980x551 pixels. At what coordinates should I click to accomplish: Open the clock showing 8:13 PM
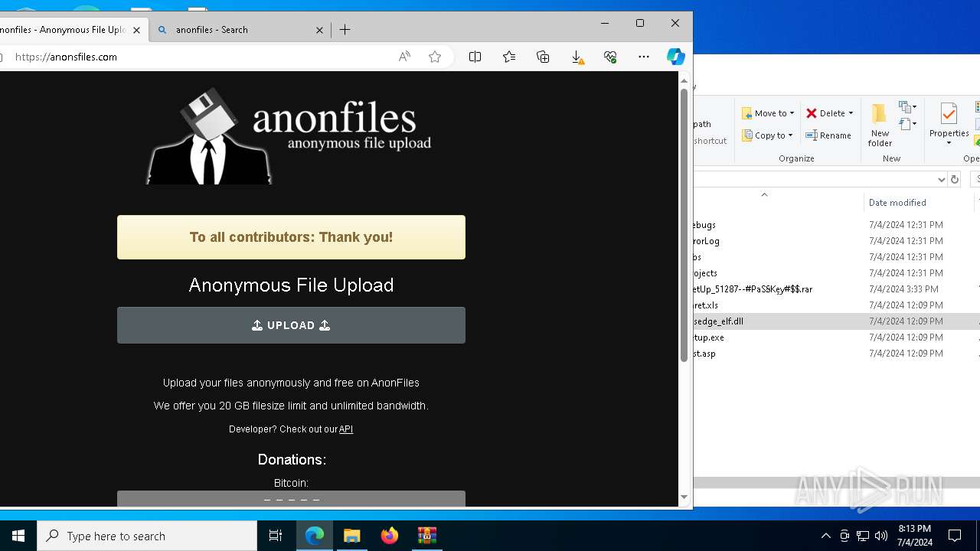point(914,536)
